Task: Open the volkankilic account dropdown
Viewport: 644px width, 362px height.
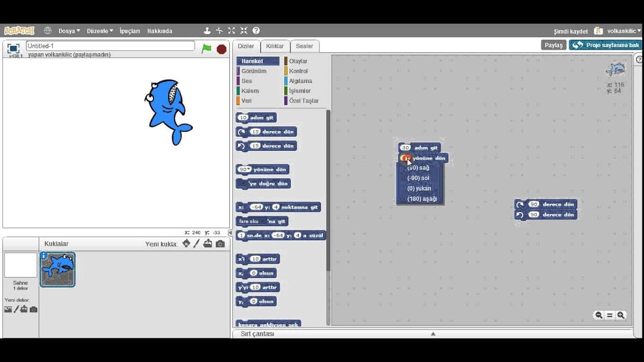Action: [x=624, y=31]
